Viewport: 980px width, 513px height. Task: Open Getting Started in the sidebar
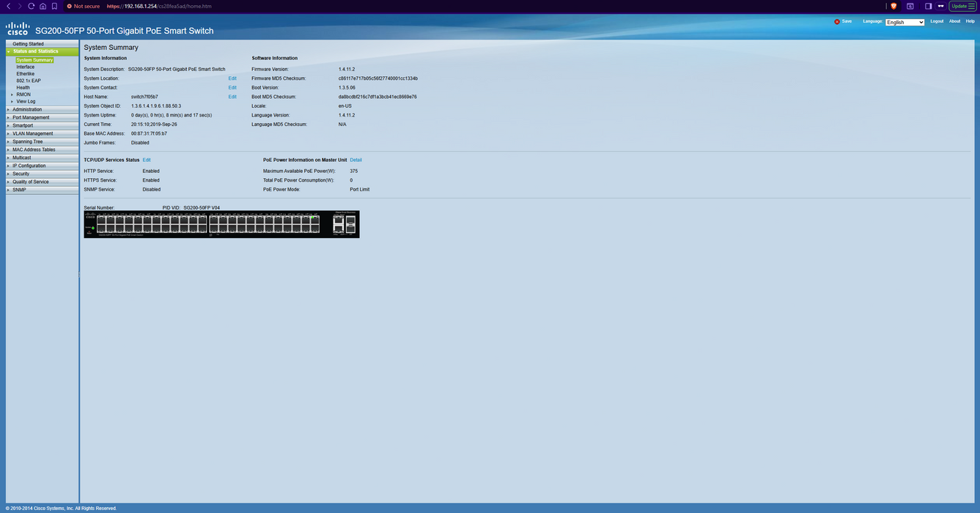[28, 44]
